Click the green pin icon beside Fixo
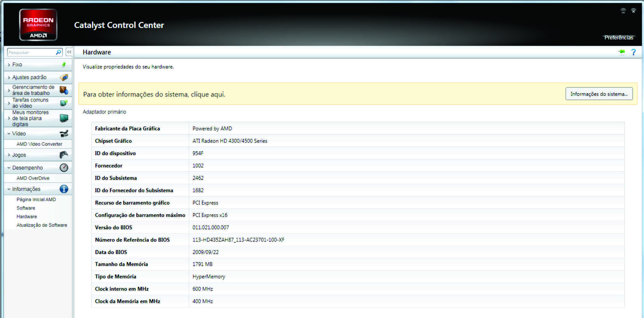The image size is (644, 318). 64,64
